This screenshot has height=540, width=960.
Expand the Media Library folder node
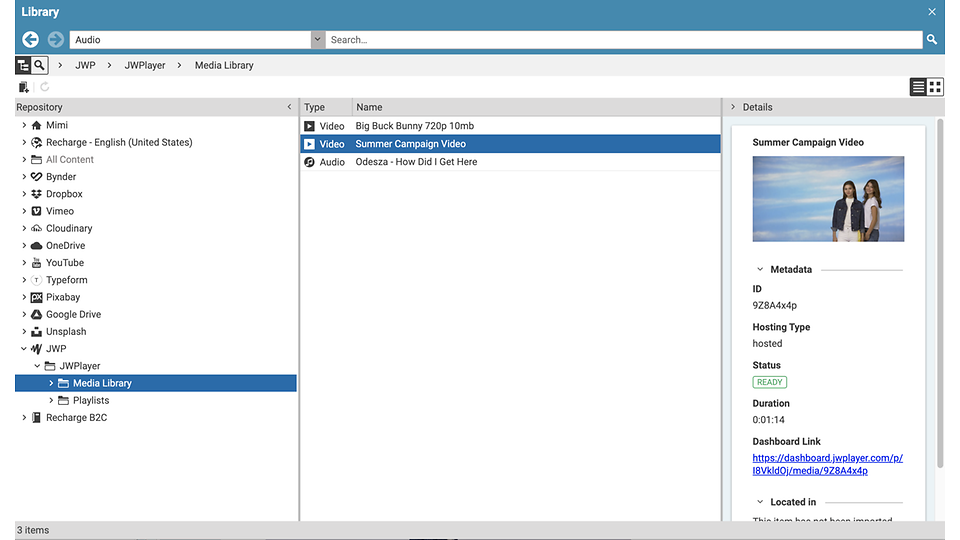(51, 383)
